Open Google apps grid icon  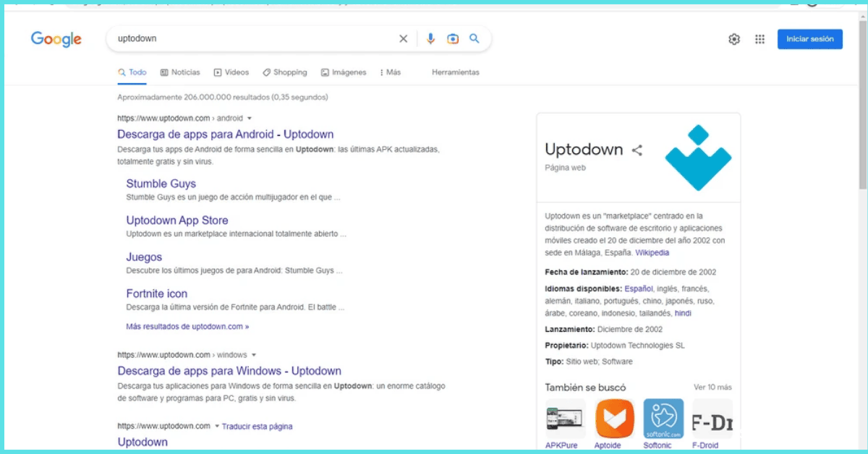(x=759, y=39)
